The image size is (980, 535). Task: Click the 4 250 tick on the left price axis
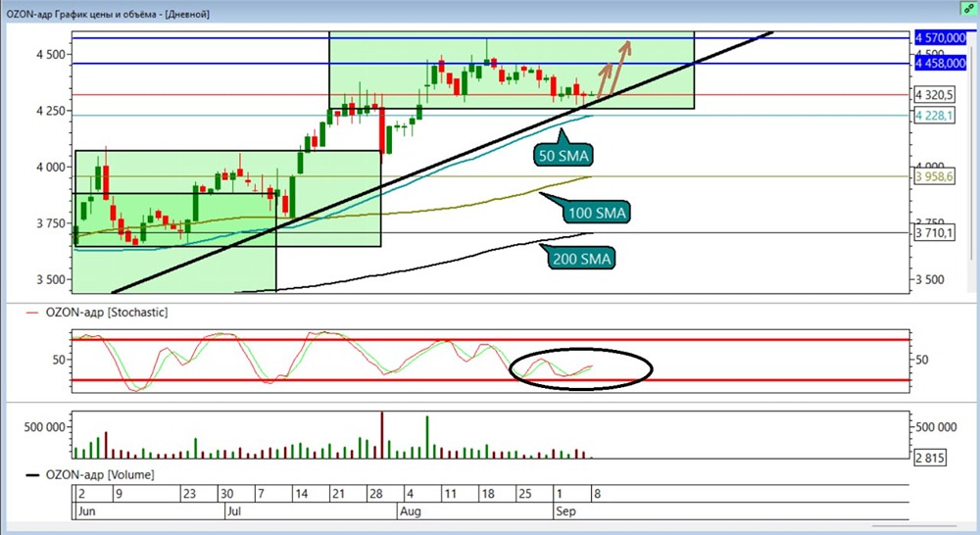tap(50, 111)
